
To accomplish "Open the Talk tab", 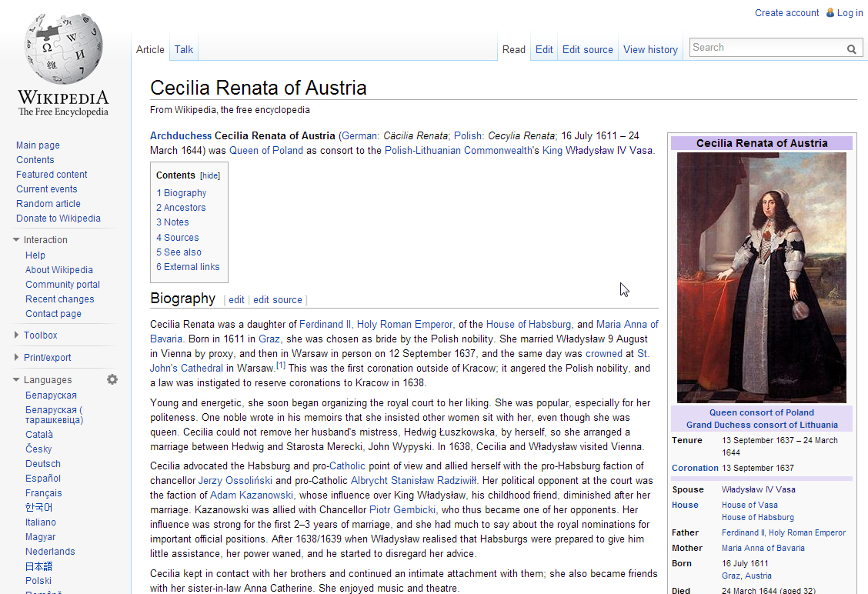I will tap(184, 49).
